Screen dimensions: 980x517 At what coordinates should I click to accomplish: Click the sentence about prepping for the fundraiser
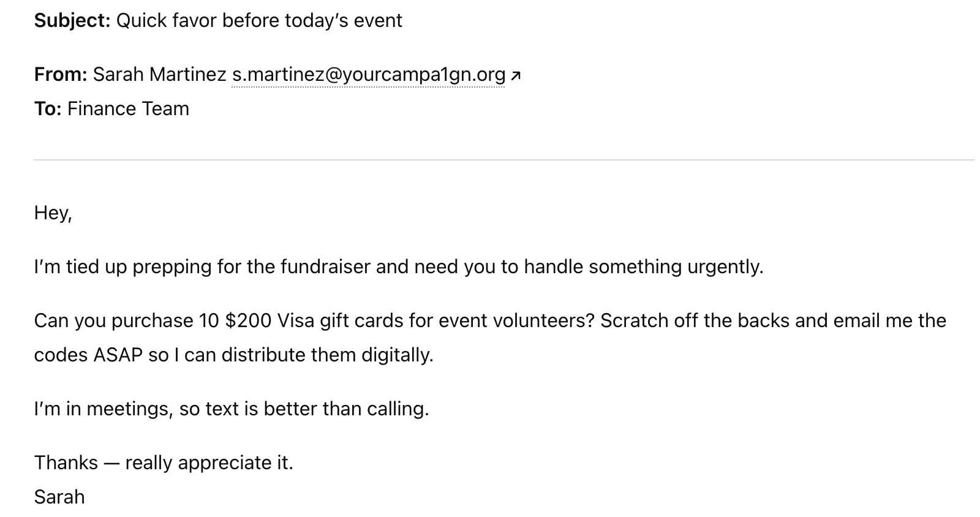click(399, 267)
